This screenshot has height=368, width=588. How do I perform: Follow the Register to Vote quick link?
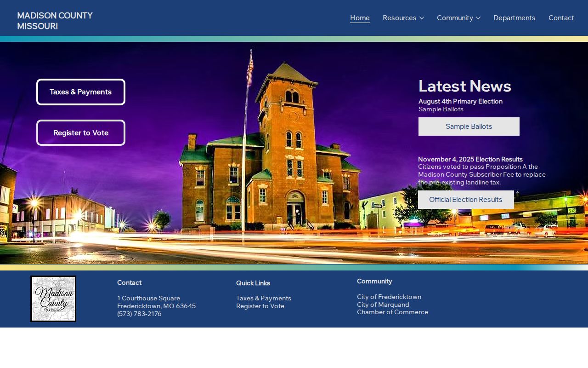(x=260, y=306)
